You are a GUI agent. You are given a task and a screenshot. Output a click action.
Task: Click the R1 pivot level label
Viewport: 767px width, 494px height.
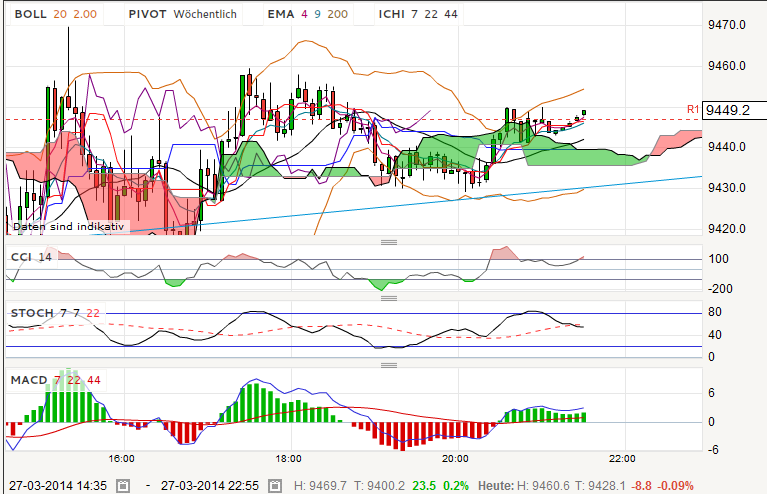(x=693, y=110)
